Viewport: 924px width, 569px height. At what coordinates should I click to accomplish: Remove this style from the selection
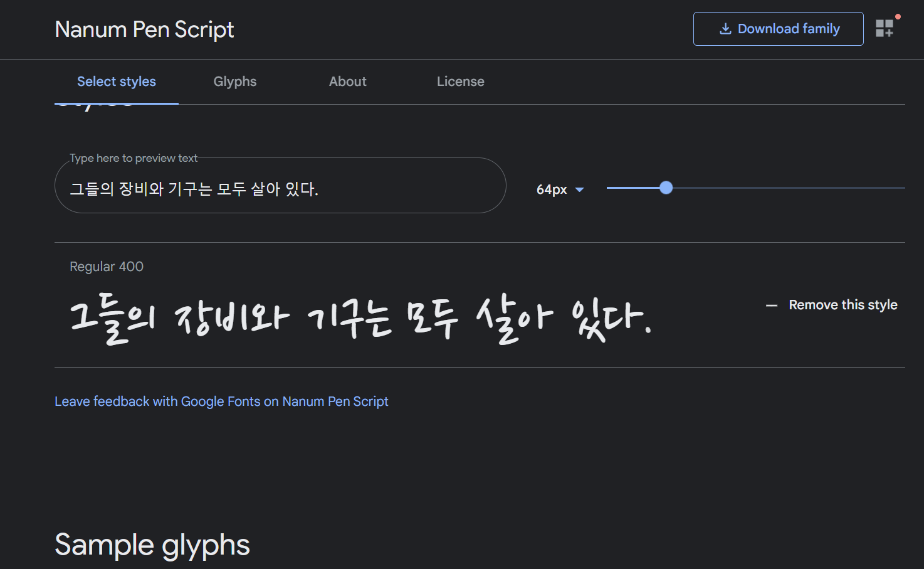click(x=843, y=305)
